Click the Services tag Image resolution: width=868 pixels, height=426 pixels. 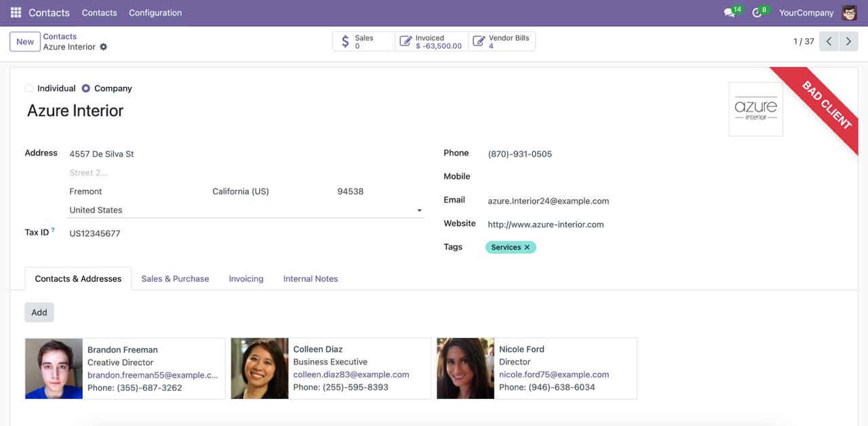click(506, 248)
